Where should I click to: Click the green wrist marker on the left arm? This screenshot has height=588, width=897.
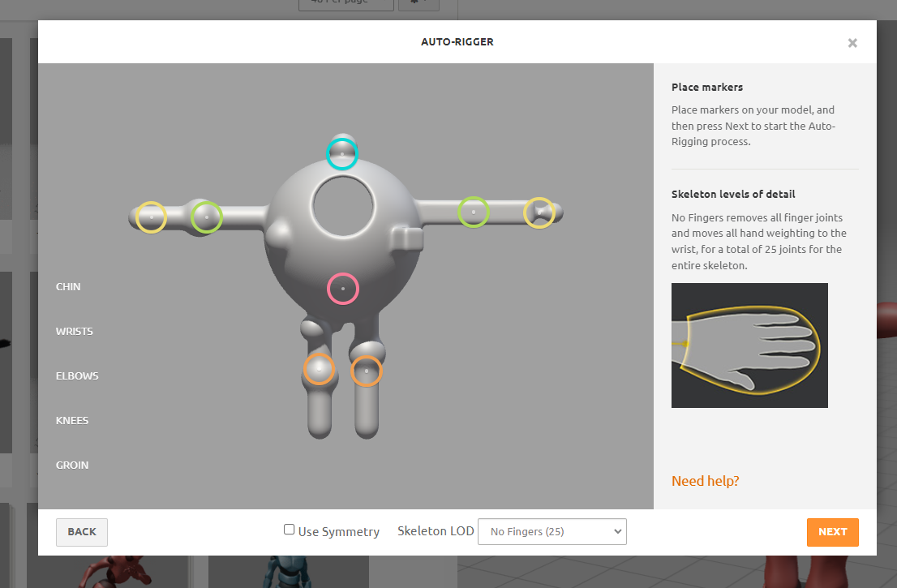(x=206, y=217)
